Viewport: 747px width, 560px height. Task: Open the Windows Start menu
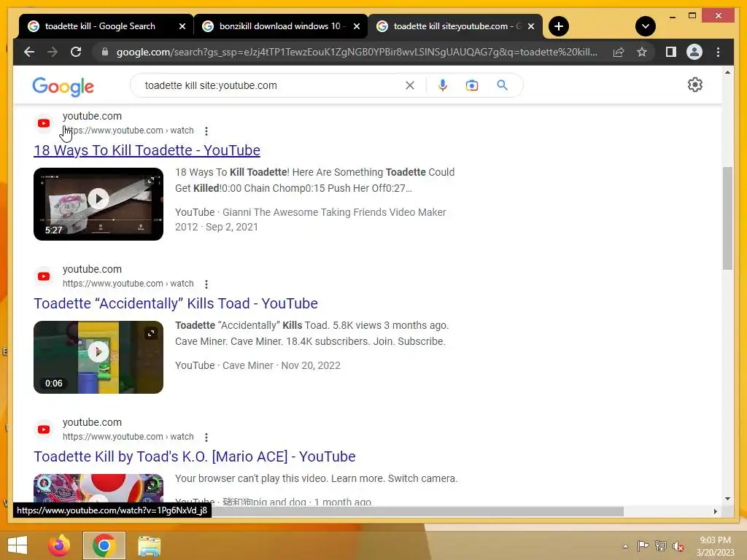click(18, 545)
